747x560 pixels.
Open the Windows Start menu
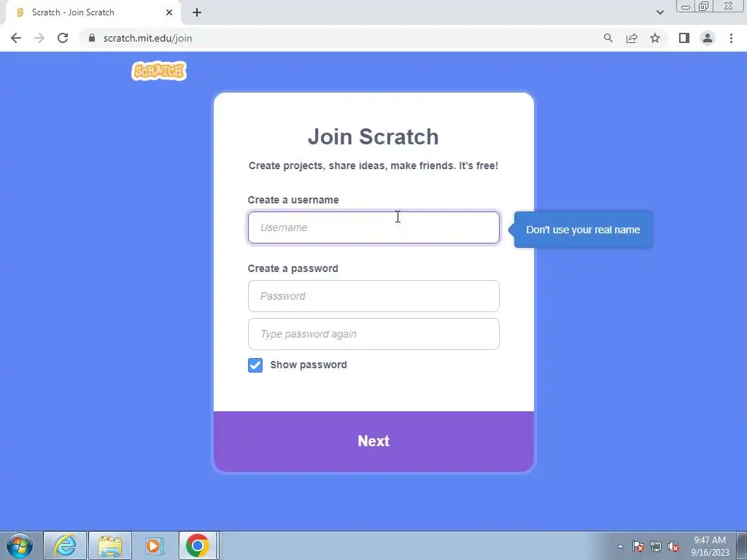coord(20,545)
